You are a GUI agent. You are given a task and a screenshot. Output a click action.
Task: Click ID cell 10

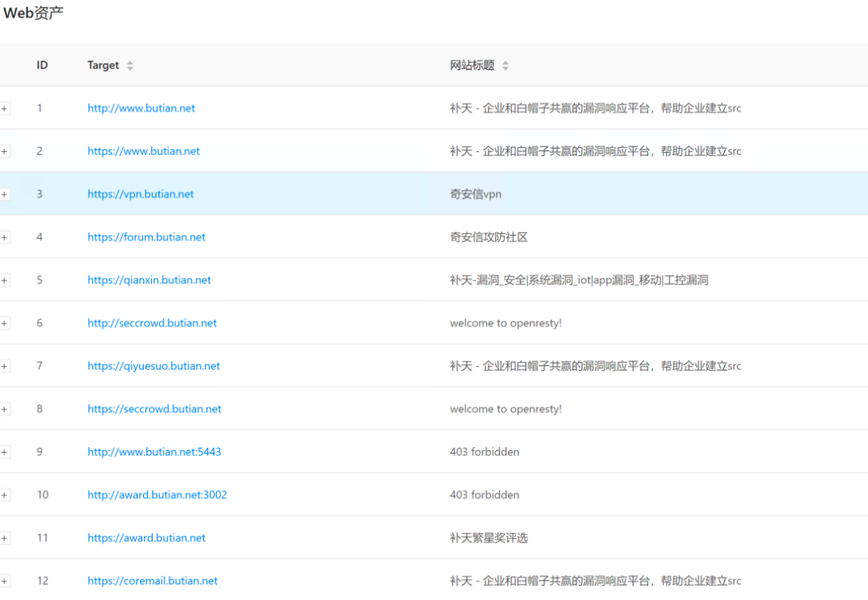point(43,495)
